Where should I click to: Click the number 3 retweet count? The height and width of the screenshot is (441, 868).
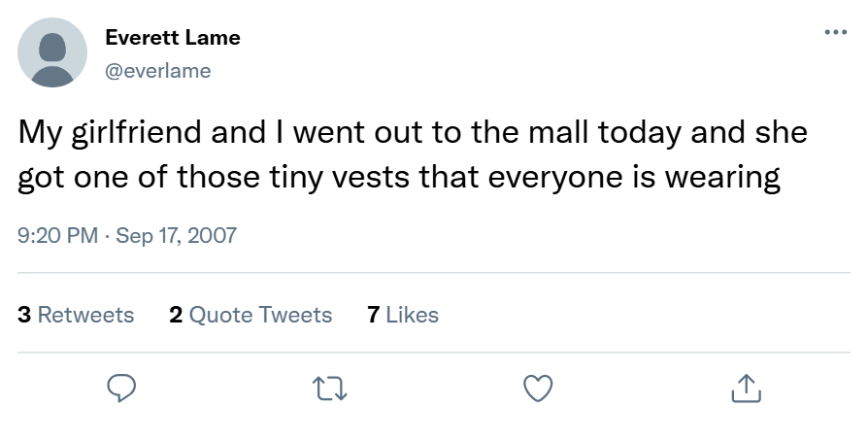pos(24,315)
